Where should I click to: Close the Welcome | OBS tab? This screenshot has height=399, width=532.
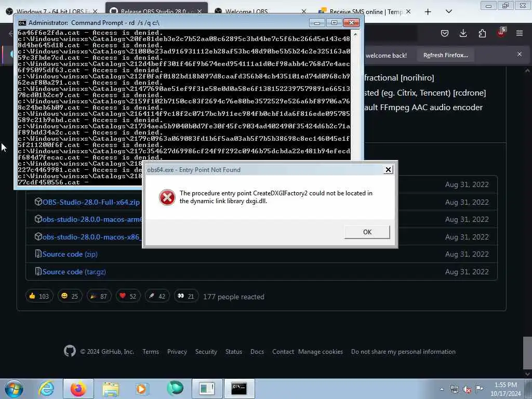click(303, 11)
